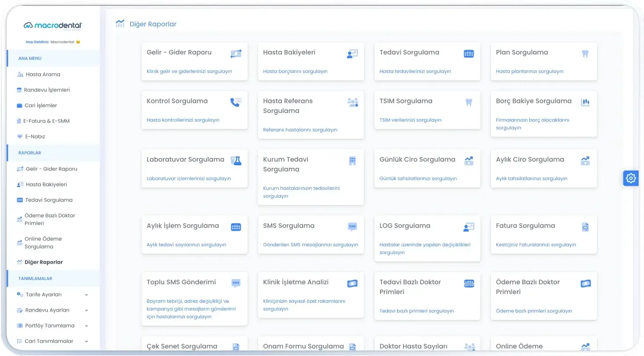The width and height of the screenshot is (644, 356).
Task: Expand Cari Tanımlamalar submenu
Action: click(x=86, y=341)
